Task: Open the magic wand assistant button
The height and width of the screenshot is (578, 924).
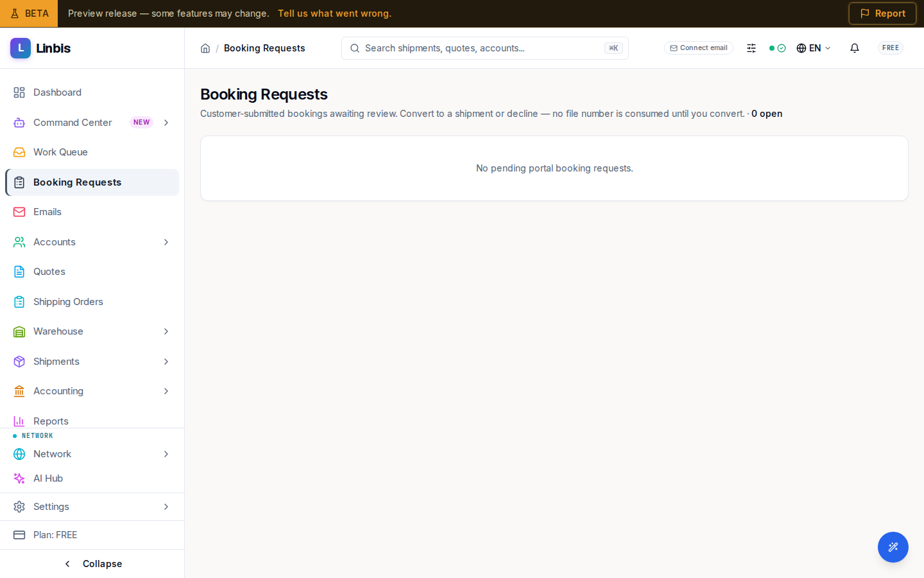Action: (893, 547)
